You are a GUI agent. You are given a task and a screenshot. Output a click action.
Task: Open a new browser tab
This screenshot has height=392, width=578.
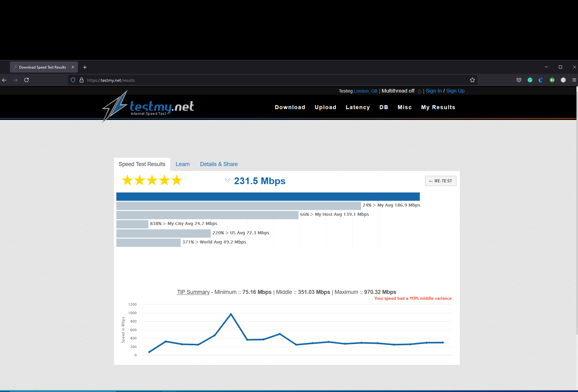[85, 67]
